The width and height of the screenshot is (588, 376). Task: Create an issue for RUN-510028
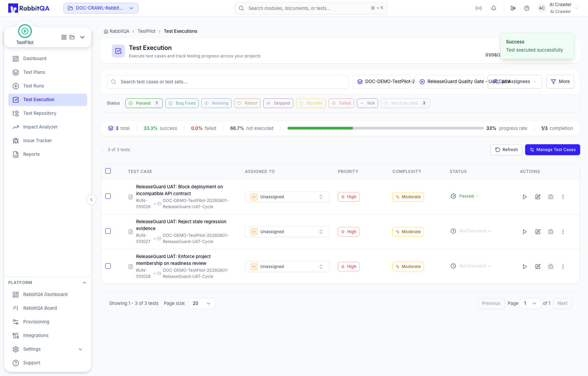click(551, 267)
